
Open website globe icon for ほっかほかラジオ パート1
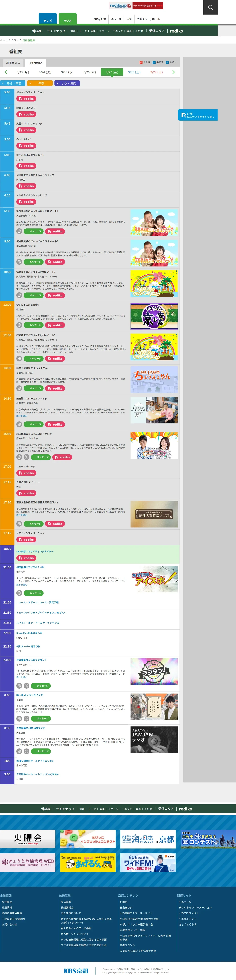click(x=19, y=231)
